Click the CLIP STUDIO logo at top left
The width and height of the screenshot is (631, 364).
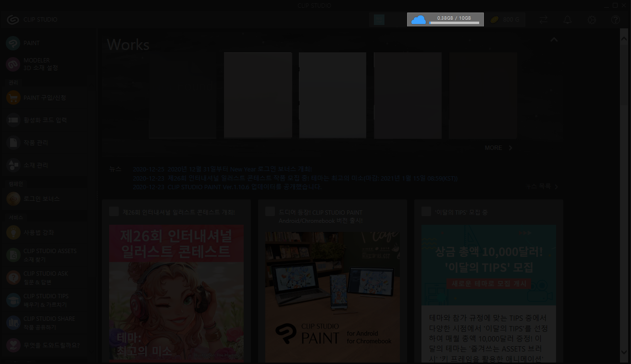point(32,20)
